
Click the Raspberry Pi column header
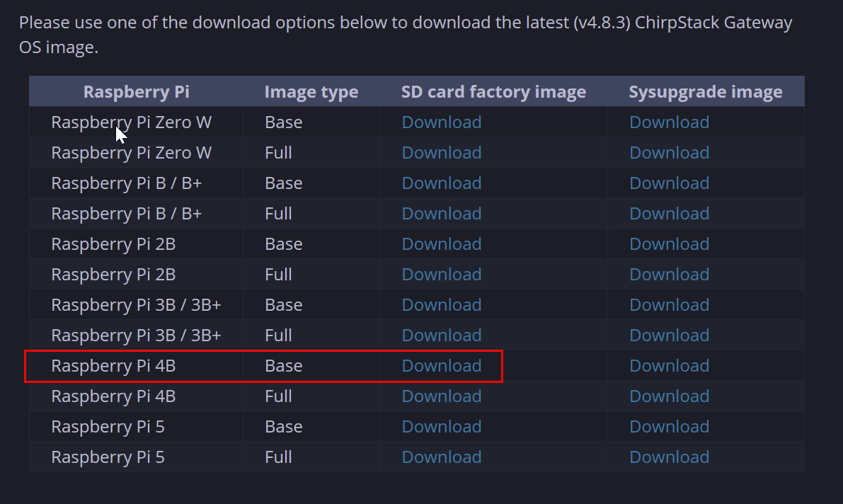pyautogui.click(x=136, y=92)
